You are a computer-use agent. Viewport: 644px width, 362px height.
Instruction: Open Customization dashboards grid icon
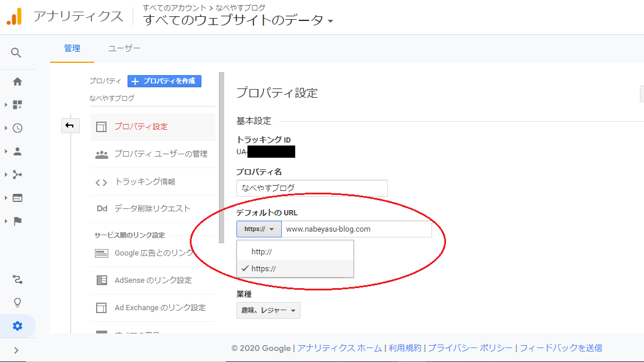[x=17, y=105]
